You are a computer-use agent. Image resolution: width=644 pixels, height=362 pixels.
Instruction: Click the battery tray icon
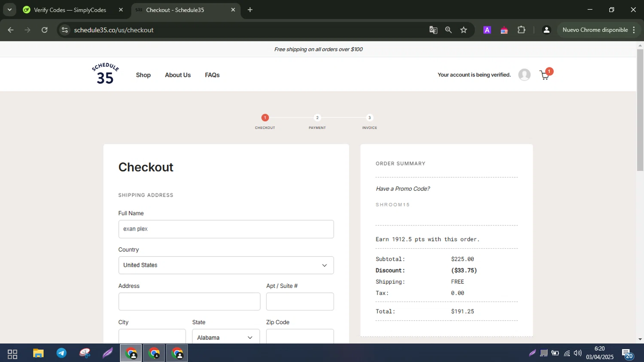(x=555, y=353)
